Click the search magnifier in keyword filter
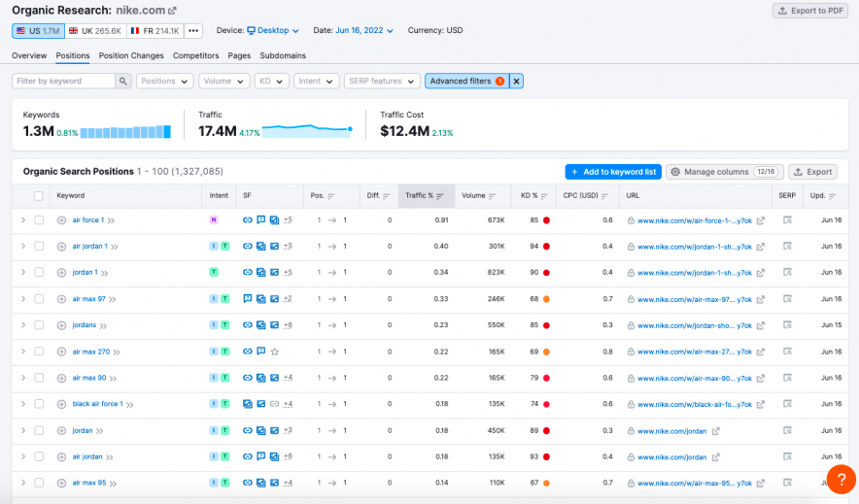Viewport: 859px width, 504px height. coord(123,82)
